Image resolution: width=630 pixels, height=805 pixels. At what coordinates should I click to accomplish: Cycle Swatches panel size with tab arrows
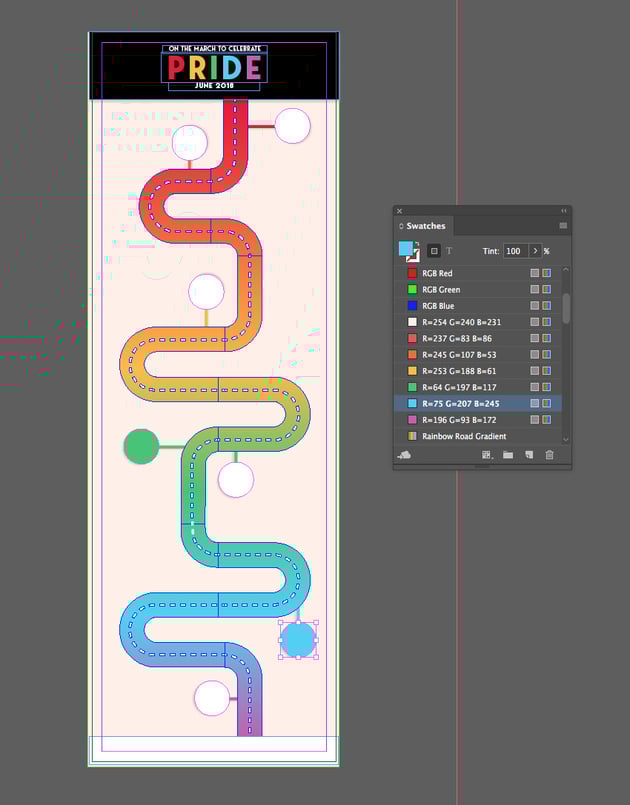coord(401,226)
